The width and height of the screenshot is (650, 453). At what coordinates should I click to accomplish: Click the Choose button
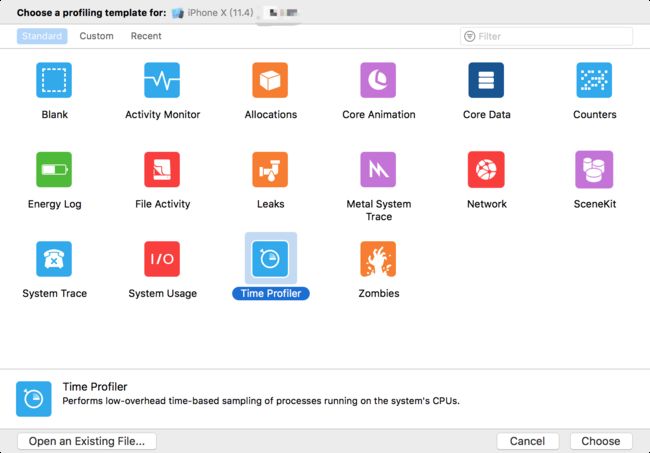pos(601,441)
